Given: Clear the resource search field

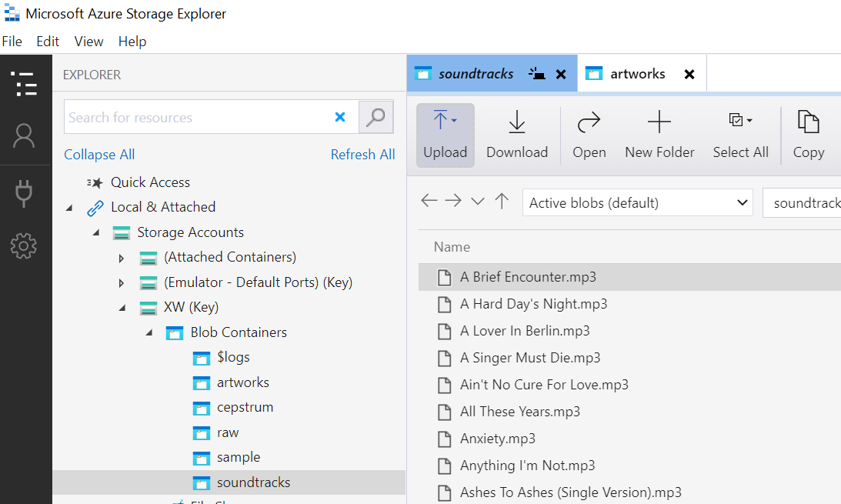Looking at the screenshot, I should tap(340, 117).
